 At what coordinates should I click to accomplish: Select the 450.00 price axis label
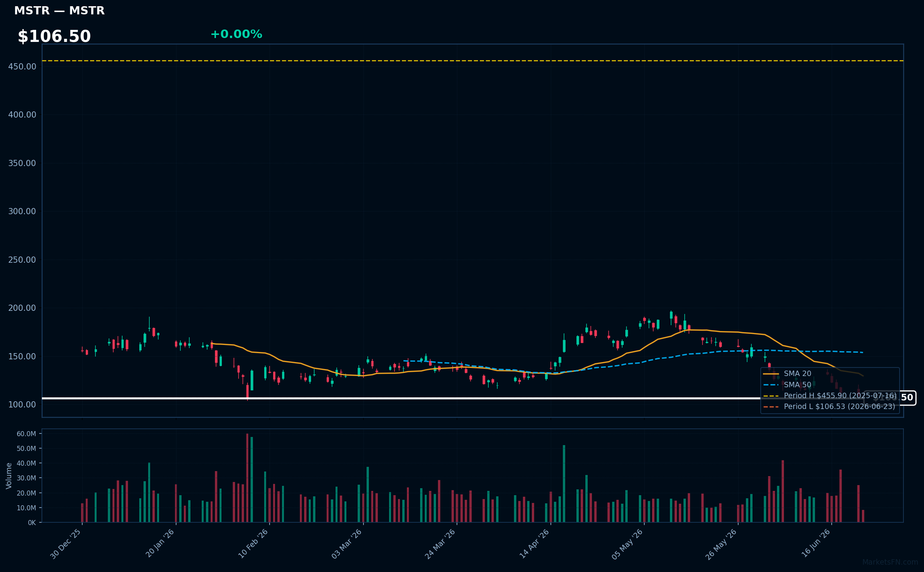click(22, 67)
